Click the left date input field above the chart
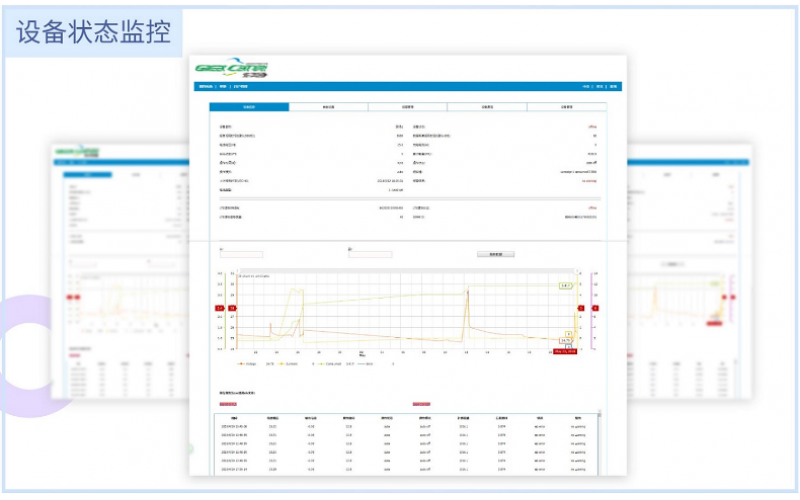Screen dimensions: 800x500 pyautogui.click(x=241, y=255)
